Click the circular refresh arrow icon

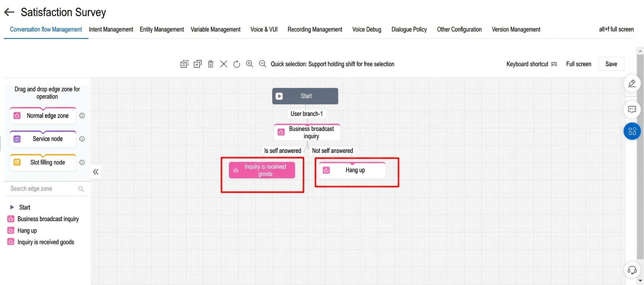(x=237, y=64)
